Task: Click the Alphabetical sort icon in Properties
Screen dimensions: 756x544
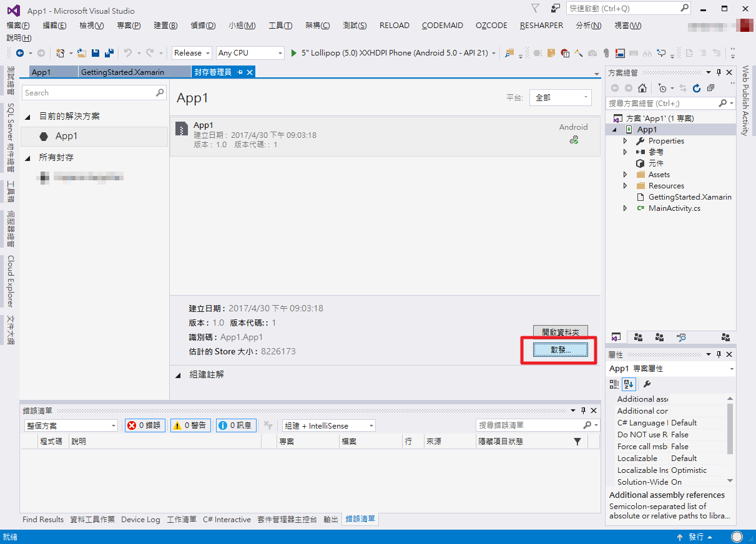Action: pyautogui.click(x=628, y=384)
